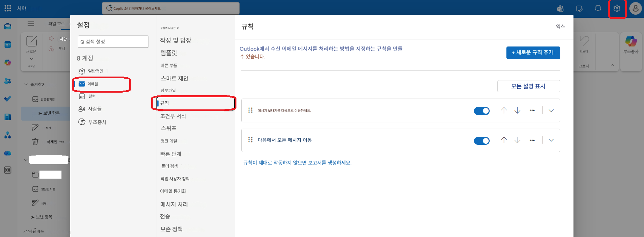Viewport: 644px width, 237px height.
Task: Open 보존 정책 settings page
Action: [171, 229]
